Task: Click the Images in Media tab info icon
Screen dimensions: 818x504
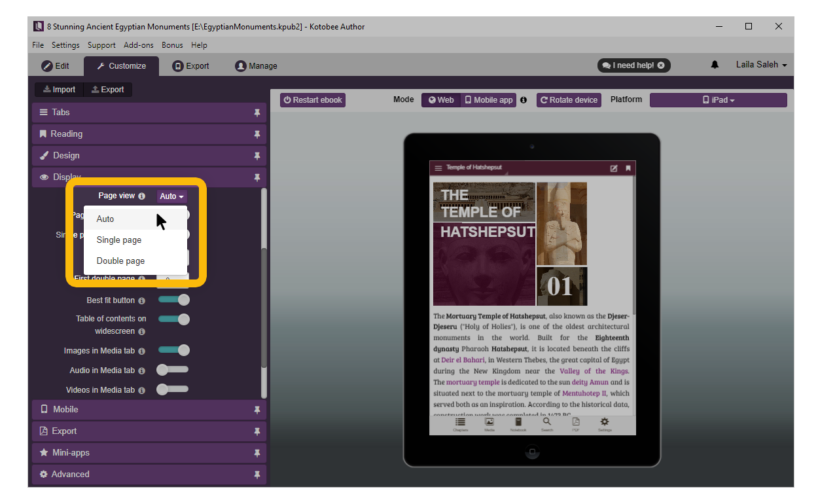Action: (x=142, y=351)
